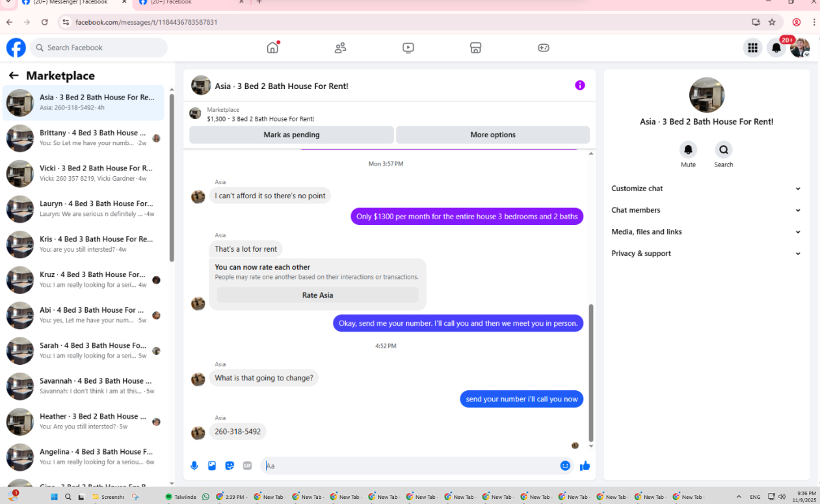Image resolution: width=820 pixels, height=504 pixels.
Task: Open the emoji picker in message box
Action: [x=565, y=466]
